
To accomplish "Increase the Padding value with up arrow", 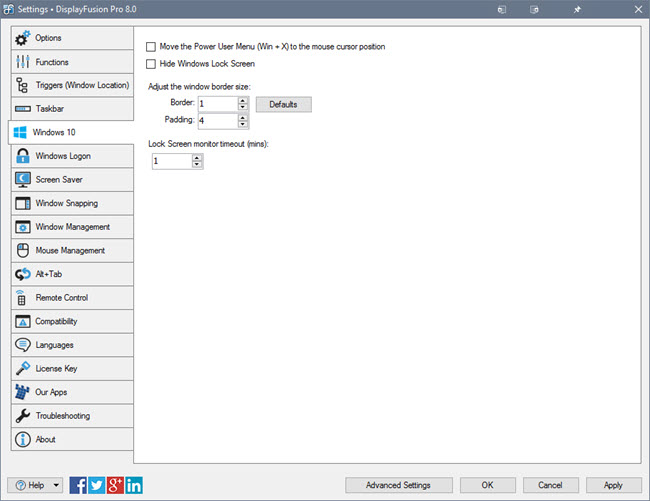I will point(243,118).
